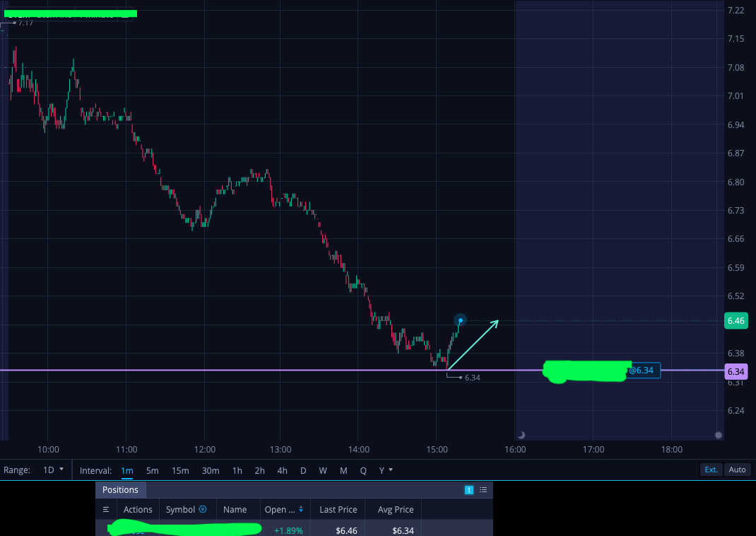Open the Range 1D dropdown

pyautogui.click(x=54, y=470)
